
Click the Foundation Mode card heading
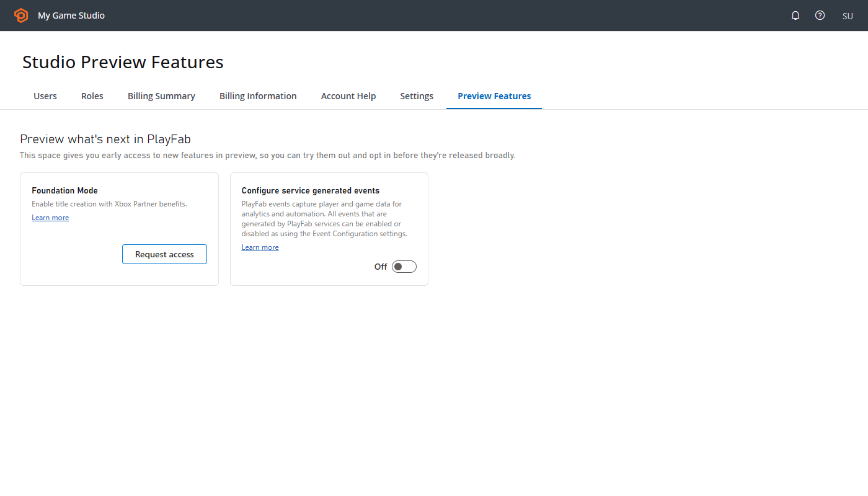[65, 190]
